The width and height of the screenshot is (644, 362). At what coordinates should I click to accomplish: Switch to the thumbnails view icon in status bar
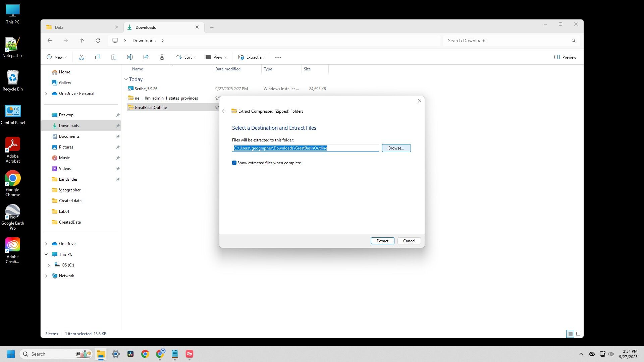tap(578, 334)
